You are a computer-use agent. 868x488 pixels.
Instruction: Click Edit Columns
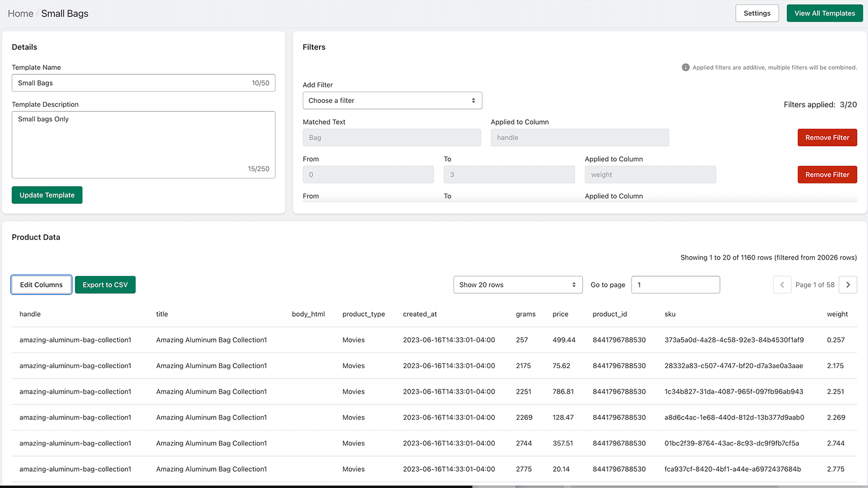[41, 285]
